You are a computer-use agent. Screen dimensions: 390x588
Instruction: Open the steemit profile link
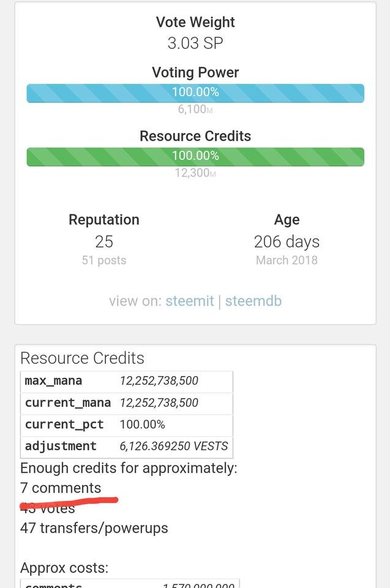[x=190, y=301]
